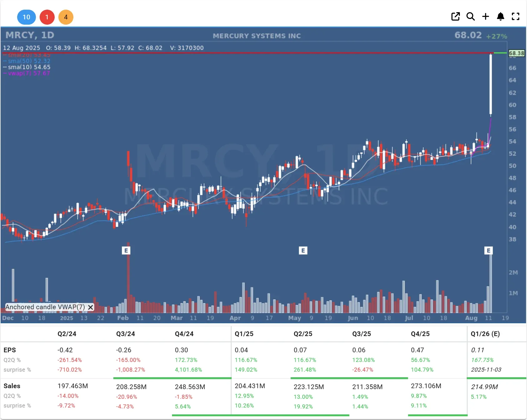This screenshot has height=420, width=527.
Task: Click the -1,008.27% surprise value
Action: point(131,370)
